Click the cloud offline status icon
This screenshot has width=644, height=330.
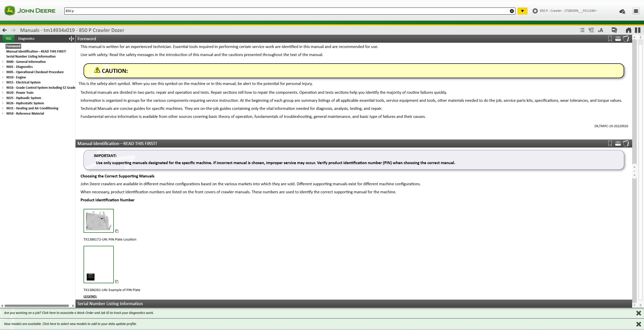click(622, 11)
